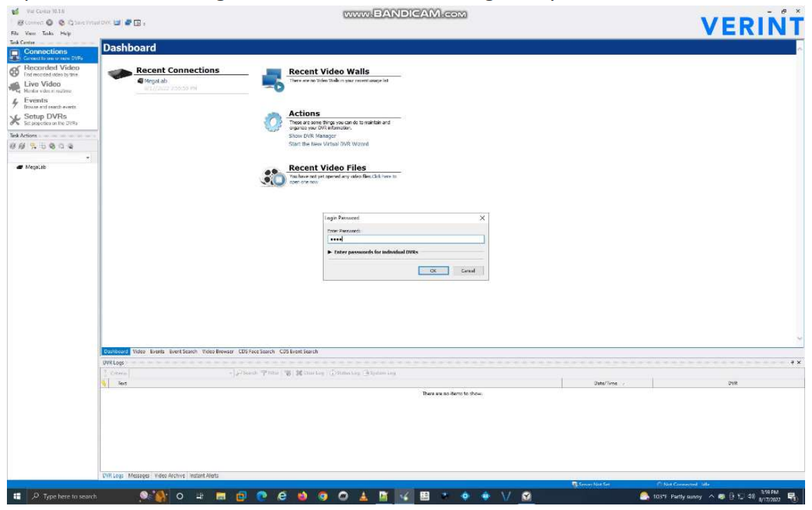Open the Connections task in Task Center
The width and height of the screenshot is (812, 510).
coord(52,54)
